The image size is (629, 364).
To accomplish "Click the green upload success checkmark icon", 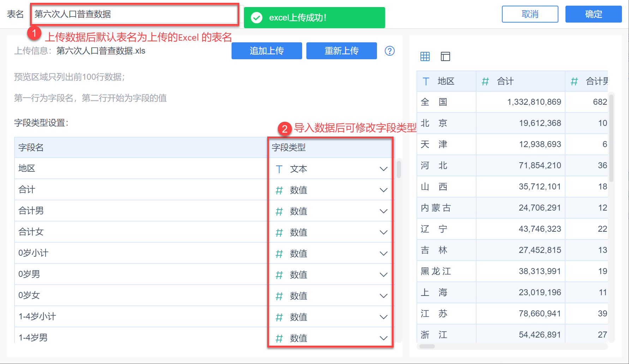I will point(257,18).
